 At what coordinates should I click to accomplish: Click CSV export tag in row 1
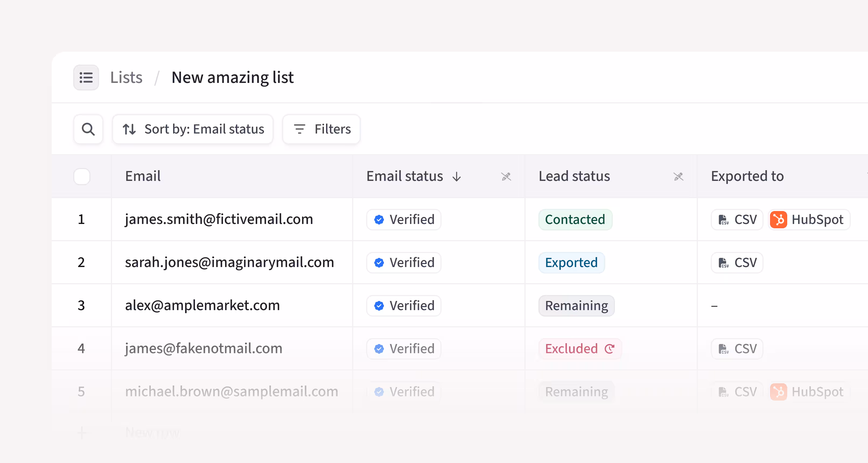pyautogui.click(x=737, y=219)
